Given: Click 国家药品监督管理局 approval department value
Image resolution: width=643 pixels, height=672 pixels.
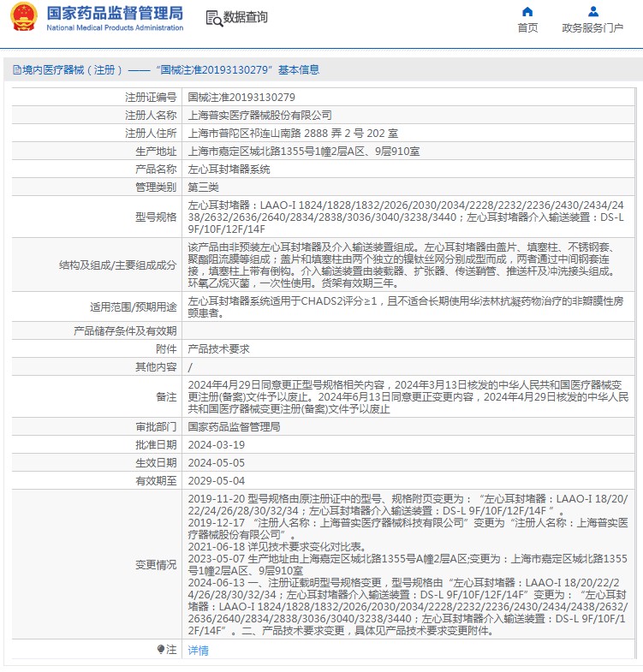Looking at the screenshot, I should [234, 427].
